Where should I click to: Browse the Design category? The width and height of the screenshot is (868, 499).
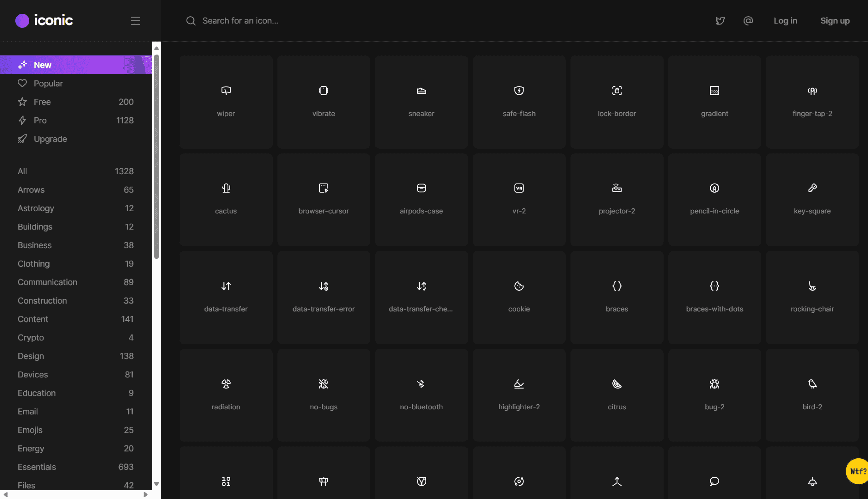(x=76, y=356)
